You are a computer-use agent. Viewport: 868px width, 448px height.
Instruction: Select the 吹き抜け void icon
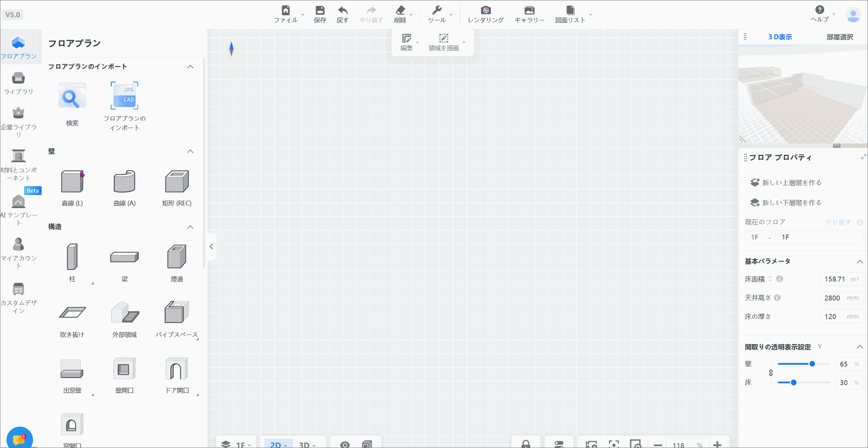click(x=72, y=312)
